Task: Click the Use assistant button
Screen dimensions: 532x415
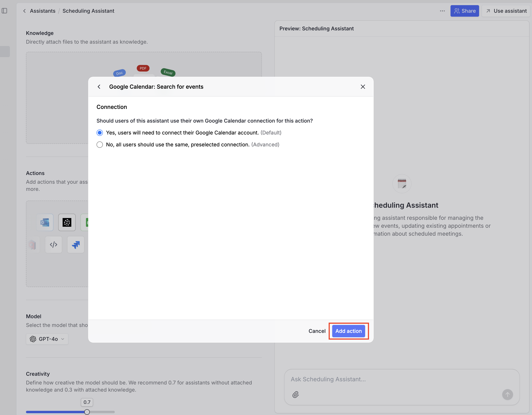Action: coord(506,11)
